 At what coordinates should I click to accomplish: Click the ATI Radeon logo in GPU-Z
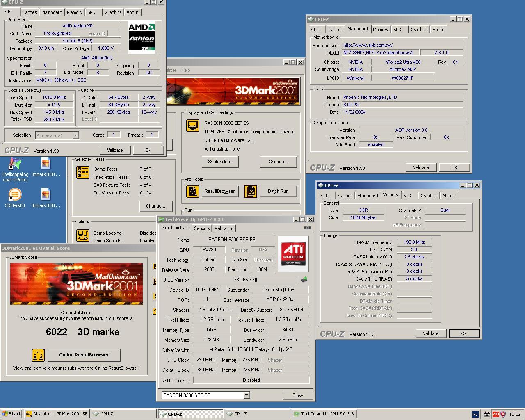click(293, 253)
